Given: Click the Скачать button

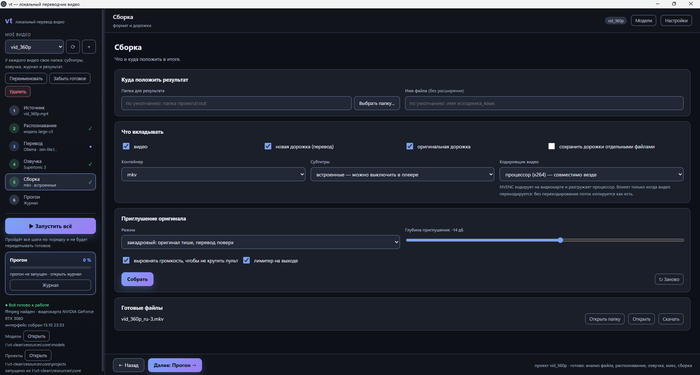Looking at the screenshot, I should 671,319.
